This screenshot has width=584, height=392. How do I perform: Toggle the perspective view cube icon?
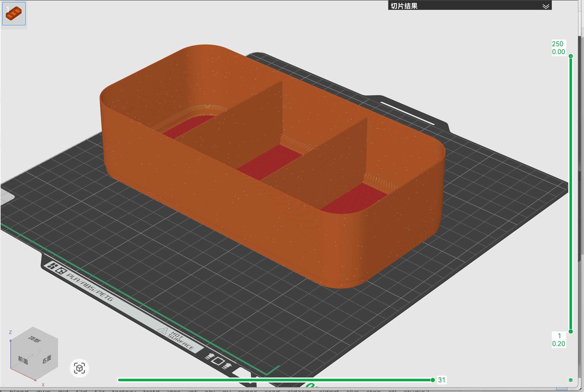click(79, 368)
